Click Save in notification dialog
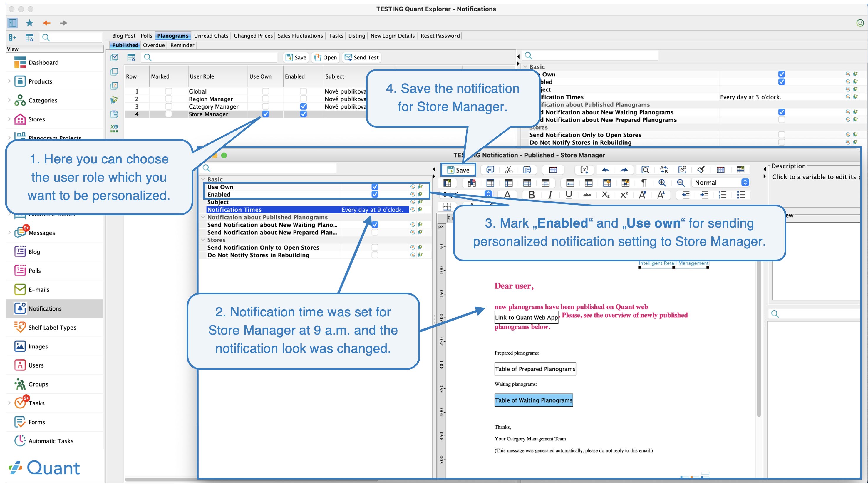Viewport: 868px width, 484px height. point(458,170)
